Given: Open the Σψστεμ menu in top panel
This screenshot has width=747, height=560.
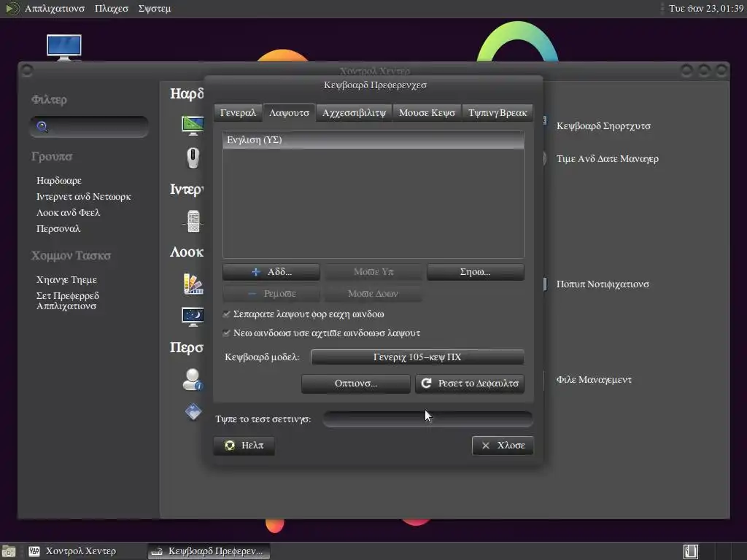Looking at the screenshot, I should click(x=155, y=9).
